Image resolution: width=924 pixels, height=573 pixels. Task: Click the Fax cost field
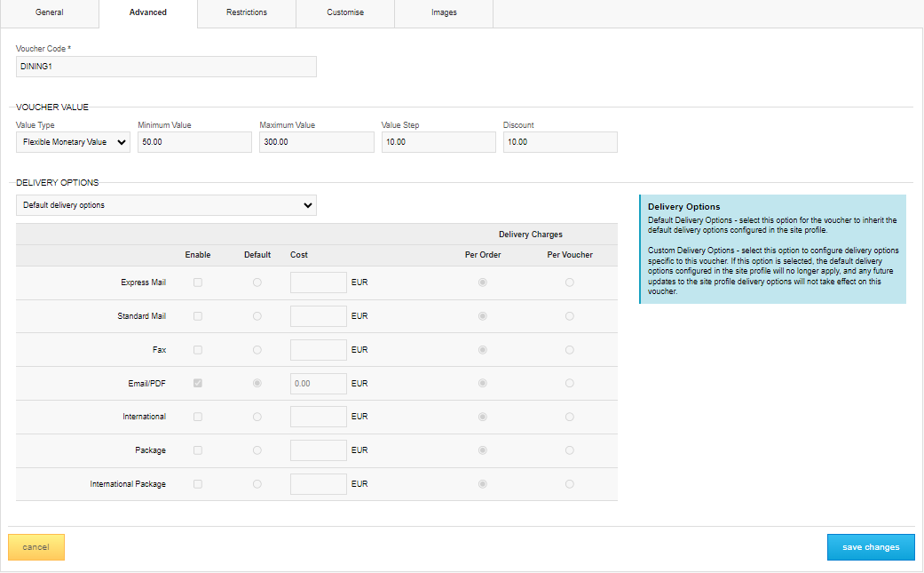(319, 350)
